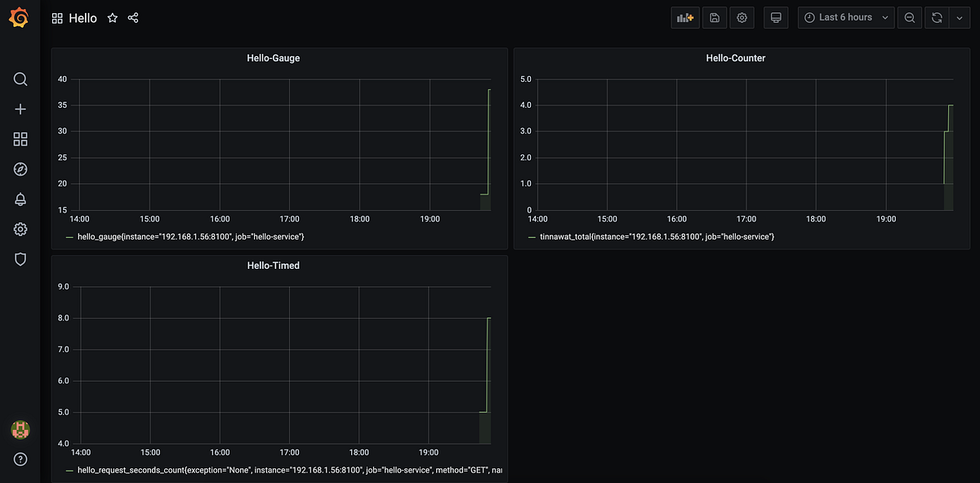Click the Share dashboard button
The height and width of the screenshot is (483, 980).
coord(133,17)
